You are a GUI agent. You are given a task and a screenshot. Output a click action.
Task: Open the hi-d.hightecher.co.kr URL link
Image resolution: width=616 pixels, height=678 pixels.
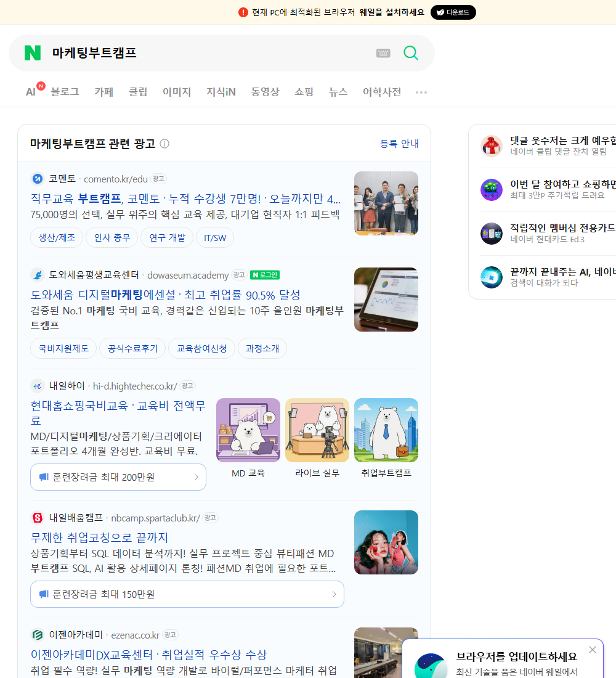135,386
